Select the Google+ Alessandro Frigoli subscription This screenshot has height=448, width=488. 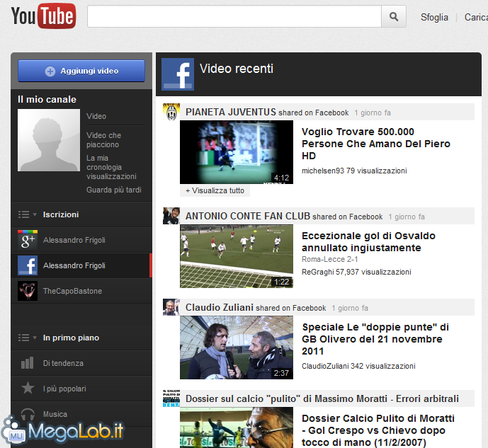click(x=81, y=240)
